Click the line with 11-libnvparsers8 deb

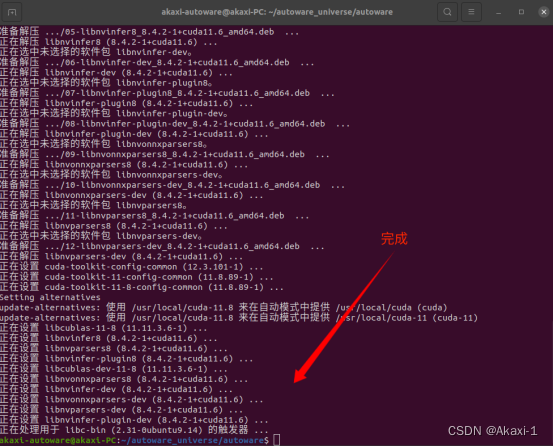click(155, 216)
